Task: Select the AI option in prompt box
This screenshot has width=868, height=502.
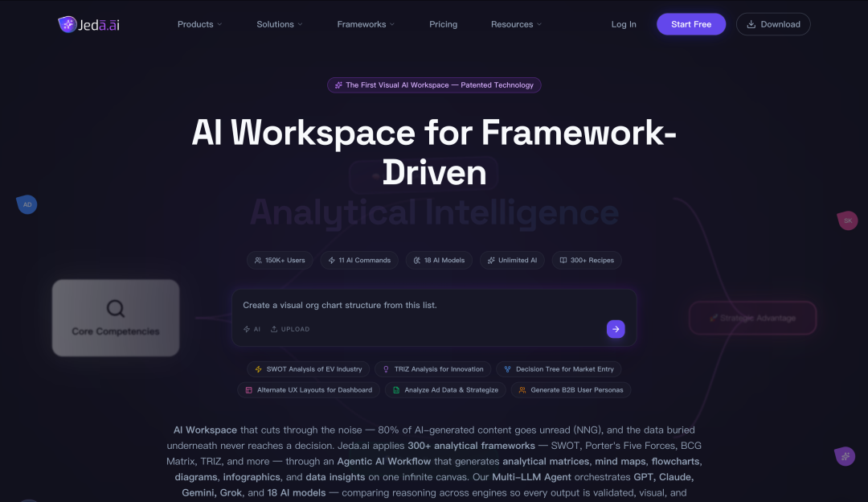Action: [x=252, y=329]
